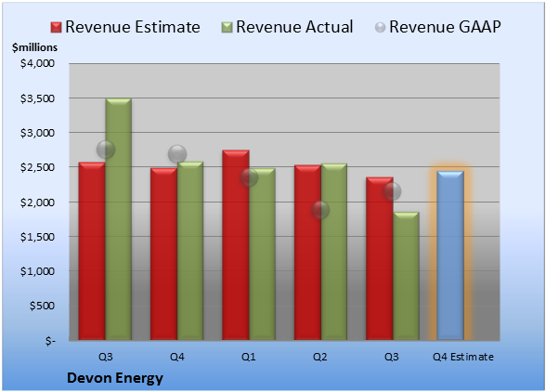546x392 pixels.
Task: Select the blue Q4 Estimate bar
Action: 450,255
